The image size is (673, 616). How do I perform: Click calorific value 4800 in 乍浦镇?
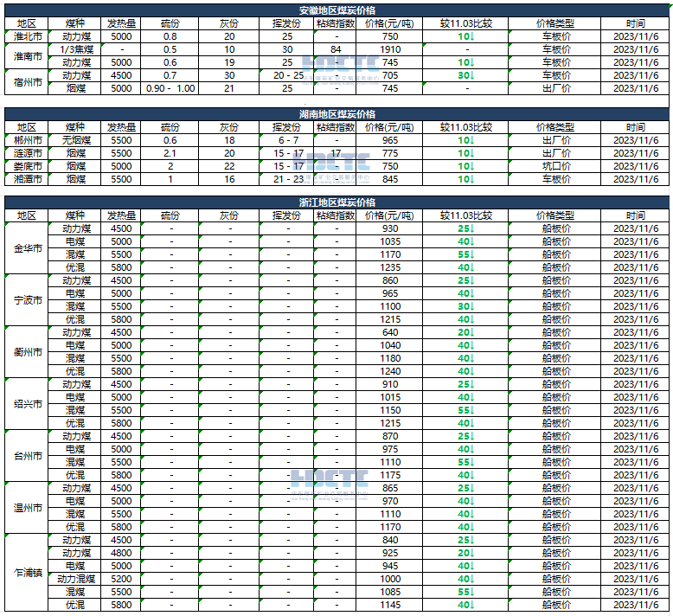(121, 553)
